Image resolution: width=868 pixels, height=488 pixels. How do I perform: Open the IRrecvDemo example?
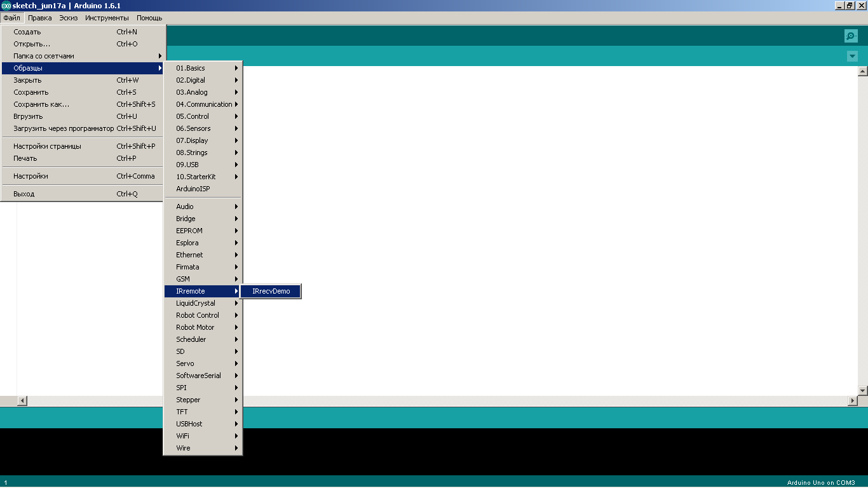[x=270, y=291]
